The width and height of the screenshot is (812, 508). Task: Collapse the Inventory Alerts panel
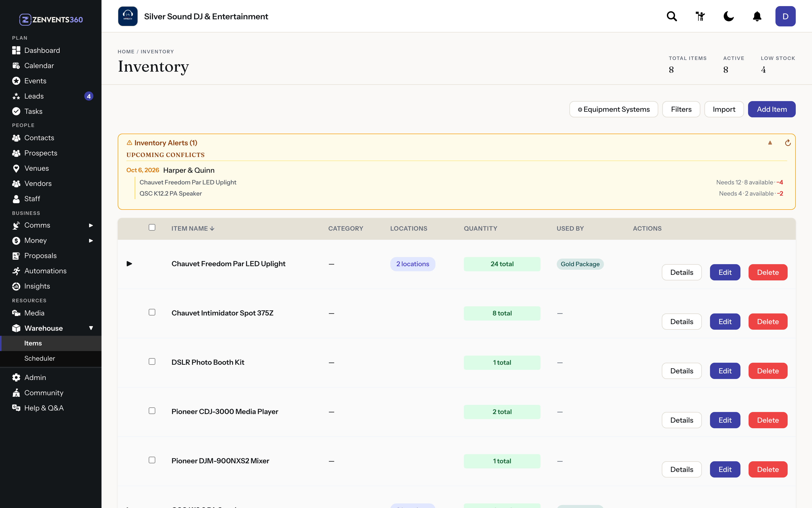point(770,143)
